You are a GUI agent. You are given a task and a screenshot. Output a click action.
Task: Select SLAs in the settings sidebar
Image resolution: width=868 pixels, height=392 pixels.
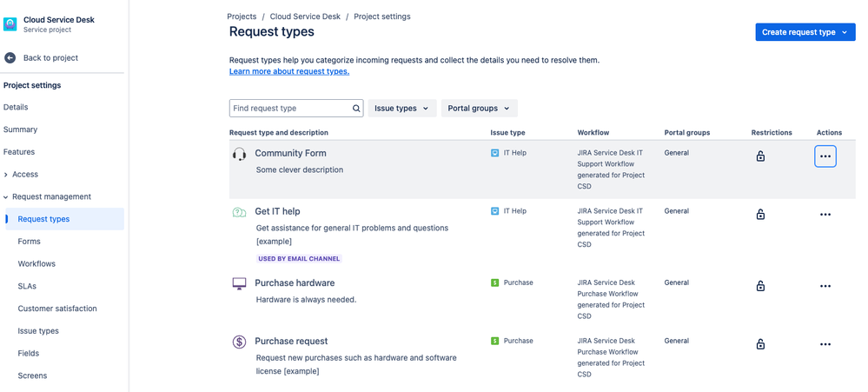click(27, 286)
